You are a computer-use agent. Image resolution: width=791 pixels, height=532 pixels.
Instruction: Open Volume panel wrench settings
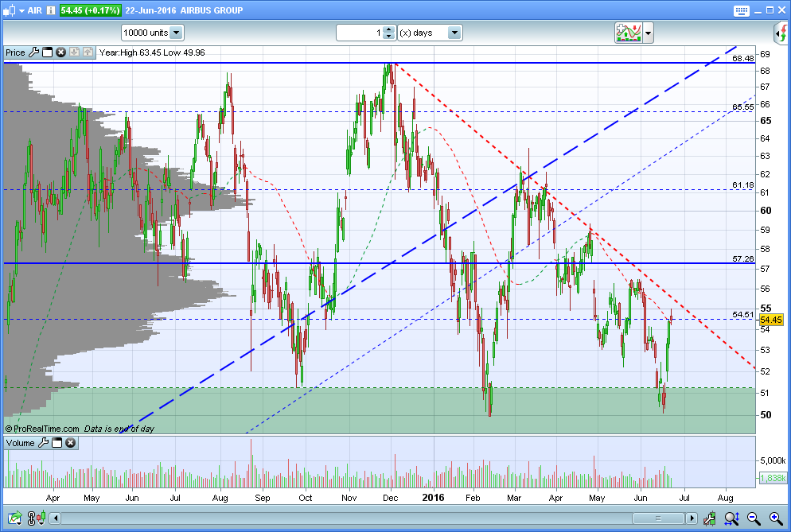coord(44,443)
